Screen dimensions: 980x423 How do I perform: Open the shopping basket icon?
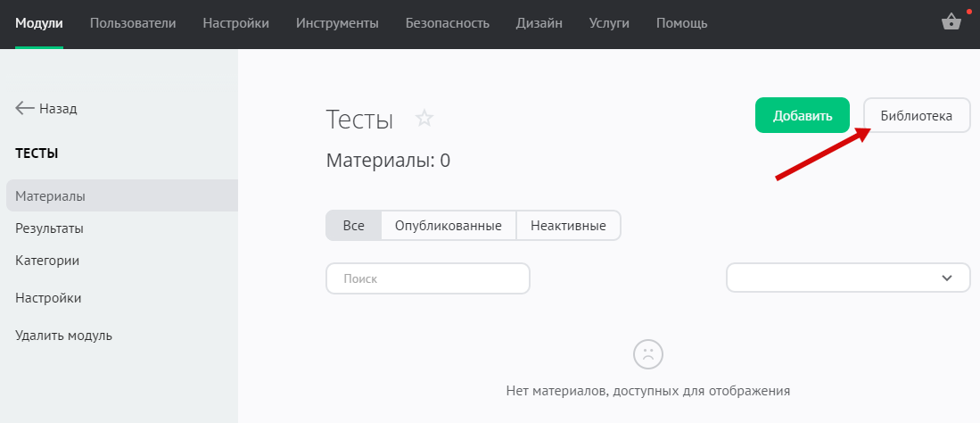(x=951, y=23)
